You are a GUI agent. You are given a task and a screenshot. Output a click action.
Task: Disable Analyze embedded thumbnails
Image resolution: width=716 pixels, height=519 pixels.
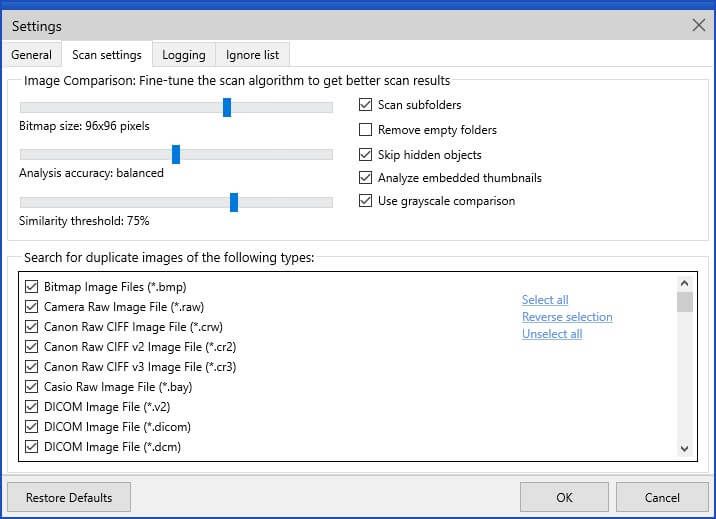click(x=365, y=178)
